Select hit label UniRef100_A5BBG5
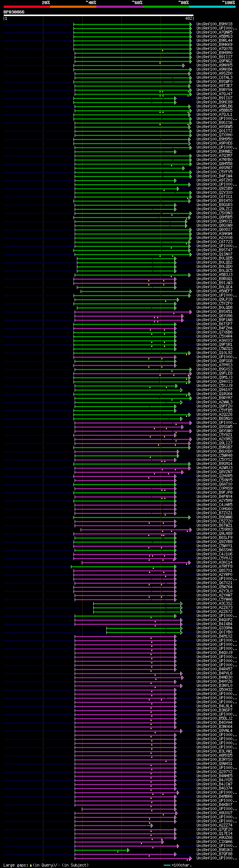This screenshot has width=239, height=868. pos(215,110)
